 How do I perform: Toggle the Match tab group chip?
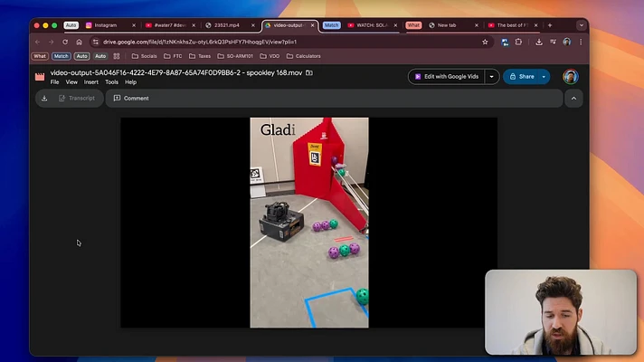(x=331, y=25)
